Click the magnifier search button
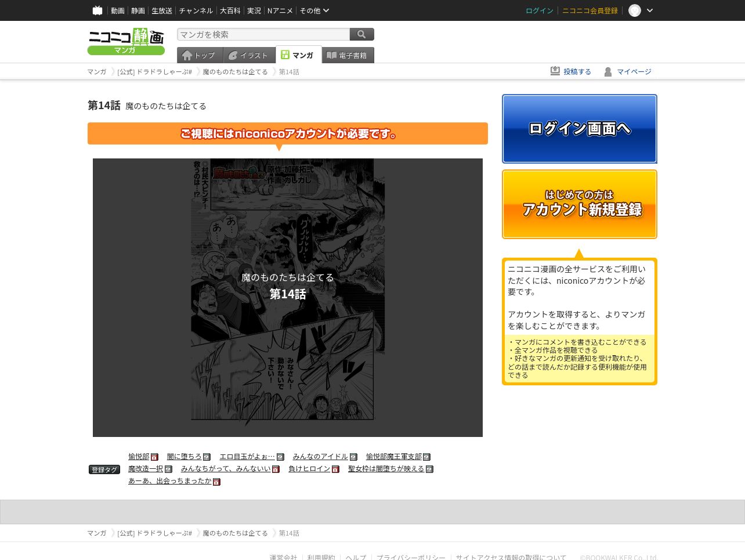Image resolution: width=745 pixels, height=560 pixels. click(x=362, y=34)
